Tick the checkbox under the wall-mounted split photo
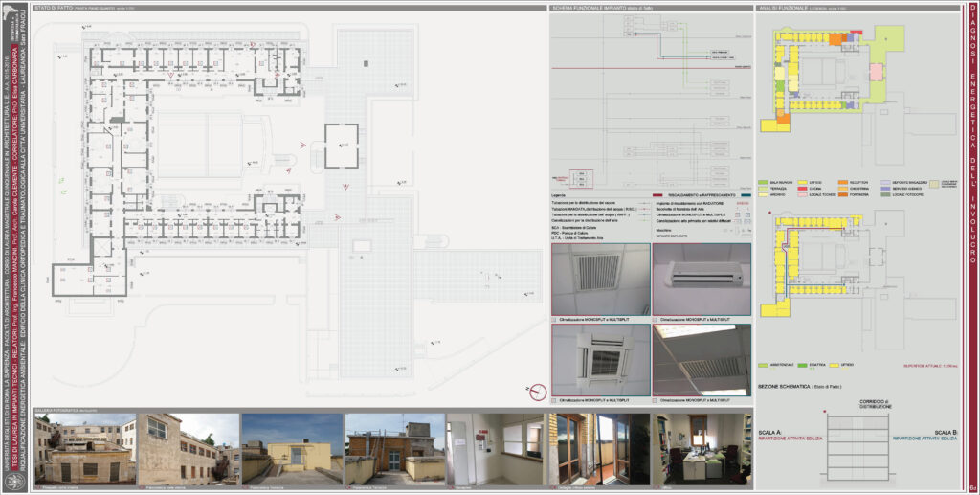980x495 pixels. tap(655, 320)
